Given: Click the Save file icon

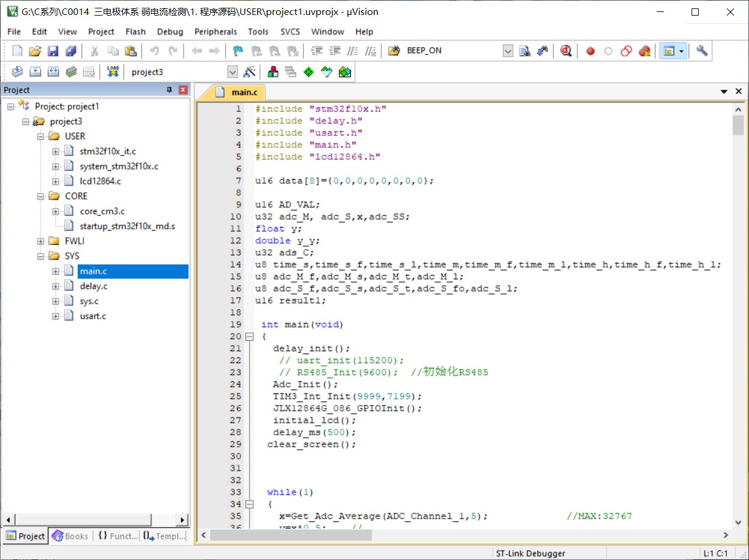Looking at the screenshot, I should point(53,51).
